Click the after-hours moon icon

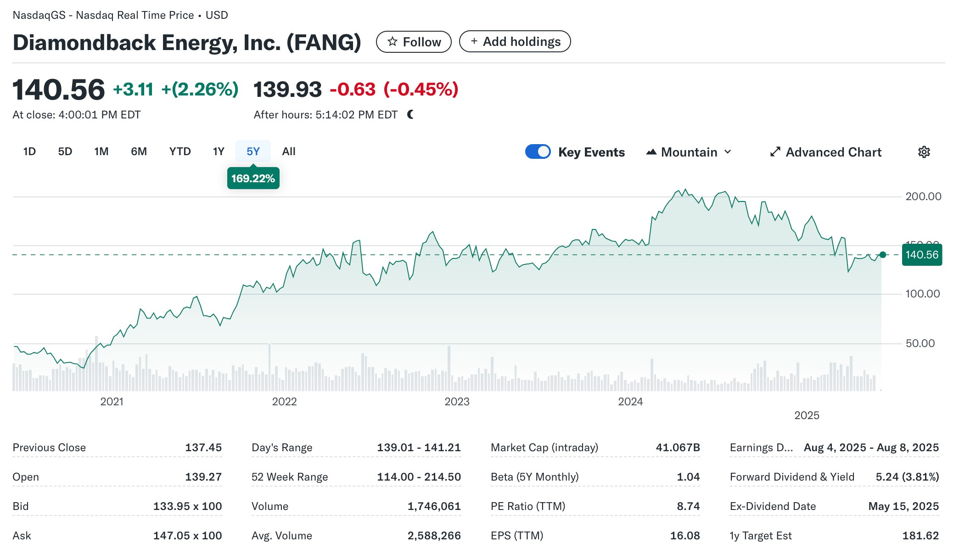(410, 114)
